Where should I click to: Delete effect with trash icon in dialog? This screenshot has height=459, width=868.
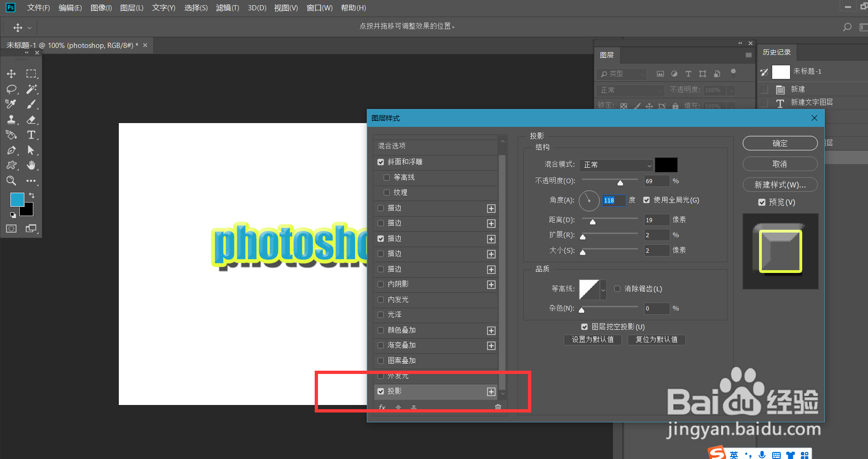(498, 407)
